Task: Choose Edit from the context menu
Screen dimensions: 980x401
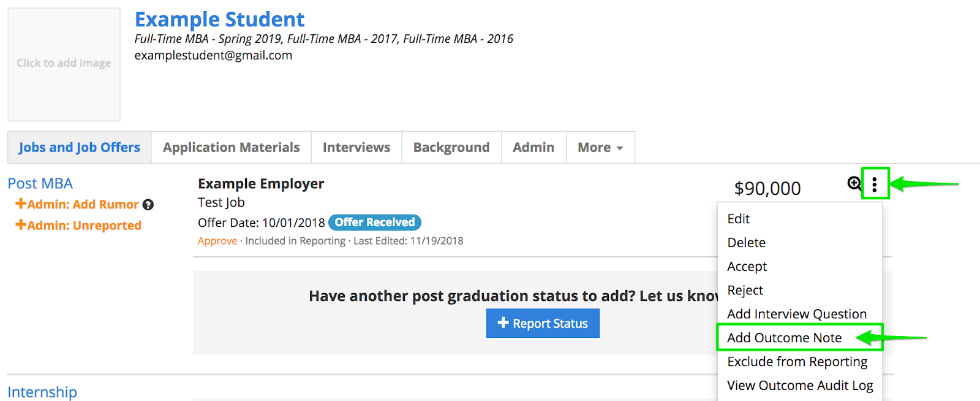Action: (x=739, y=219)
